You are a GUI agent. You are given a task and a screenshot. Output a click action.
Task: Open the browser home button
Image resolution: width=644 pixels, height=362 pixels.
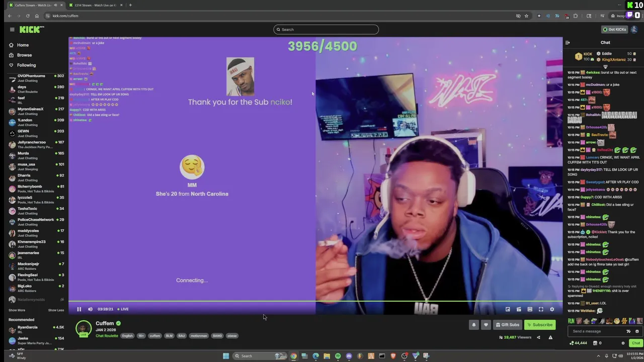coord(37,16)
